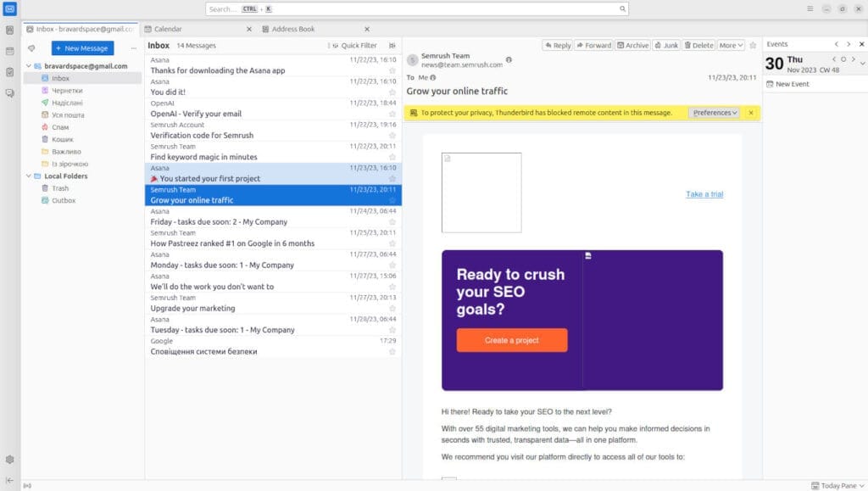
Task: Open the Tasks space in left sidebar
Action: (9, 72)
